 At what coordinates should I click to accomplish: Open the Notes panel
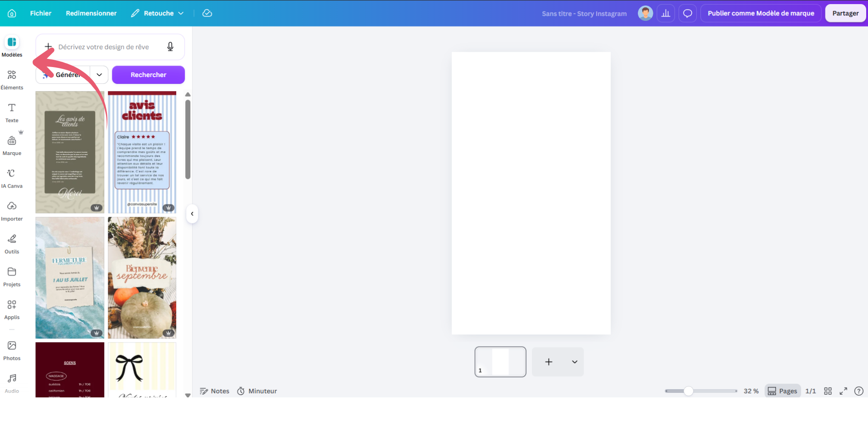pos(215,391)
